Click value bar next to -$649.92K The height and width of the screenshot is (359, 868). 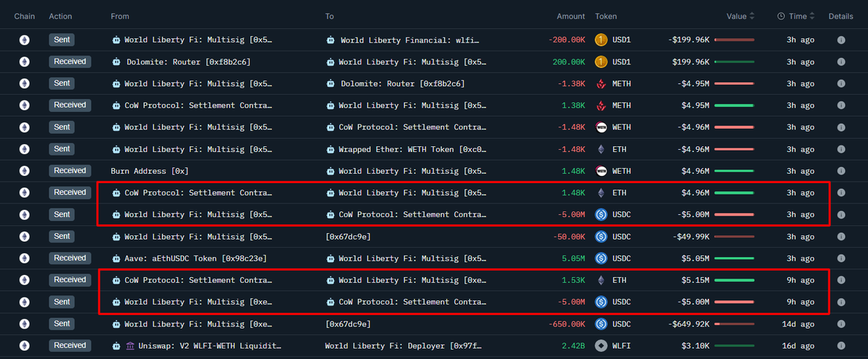pos(734,324)
